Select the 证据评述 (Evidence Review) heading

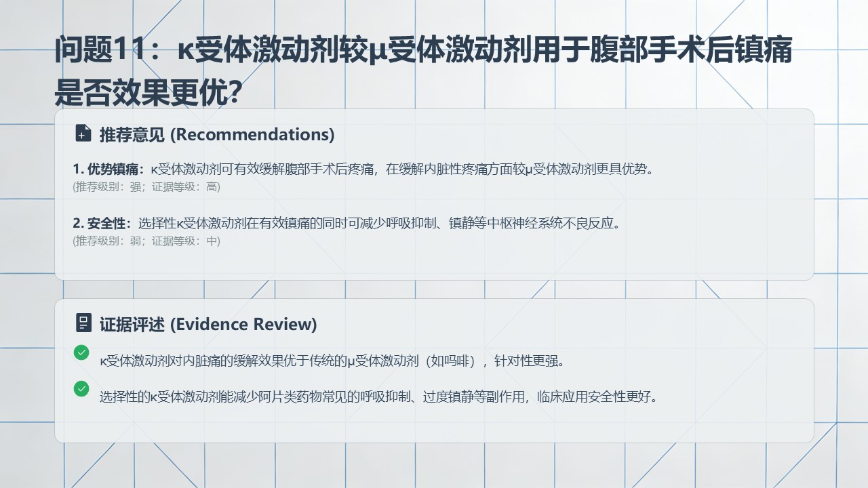point(208,324)
